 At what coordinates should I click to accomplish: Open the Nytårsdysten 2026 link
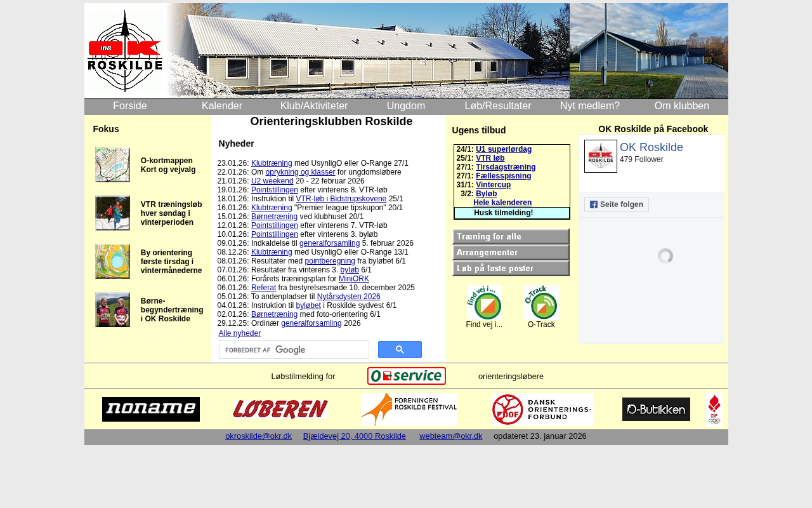tap(349, 297)
